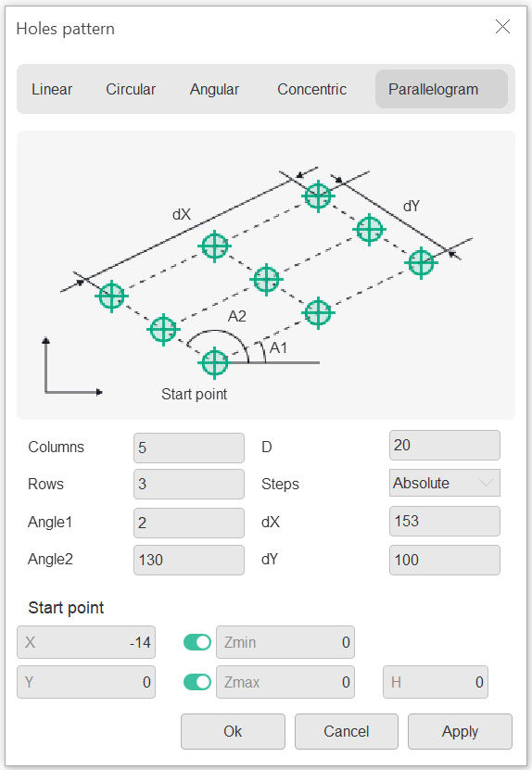The height and width of the screenshot is (770, 532).
Task: Focus the Angle2 value field
Action: tap(189, 560)
